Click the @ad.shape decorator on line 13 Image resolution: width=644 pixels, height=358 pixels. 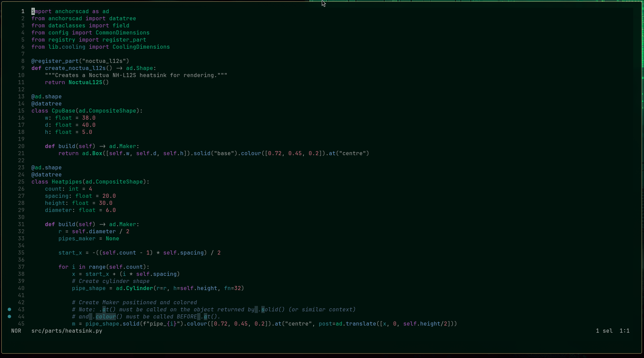[46, 96]
